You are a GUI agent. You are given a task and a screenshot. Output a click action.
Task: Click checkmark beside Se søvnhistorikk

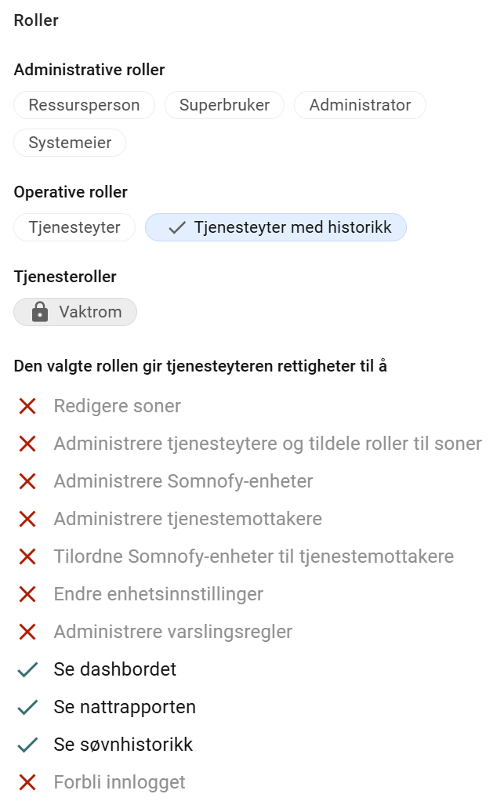pos(27,745)
